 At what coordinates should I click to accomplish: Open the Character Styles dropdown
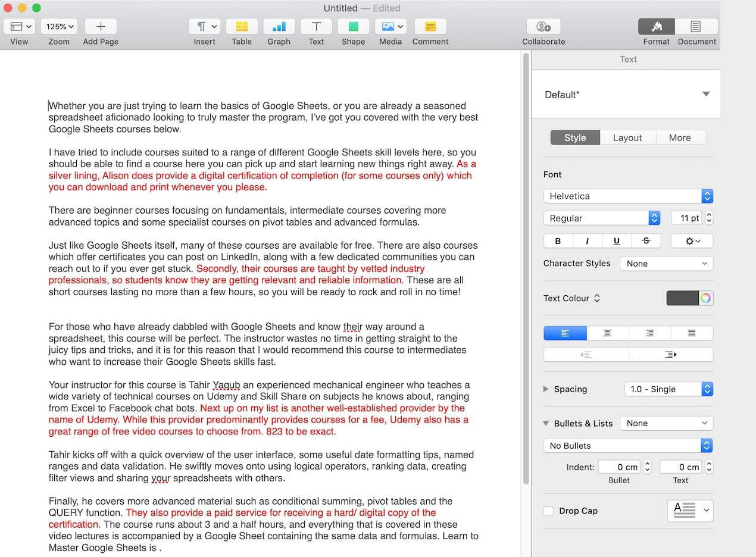pos(666,263)
